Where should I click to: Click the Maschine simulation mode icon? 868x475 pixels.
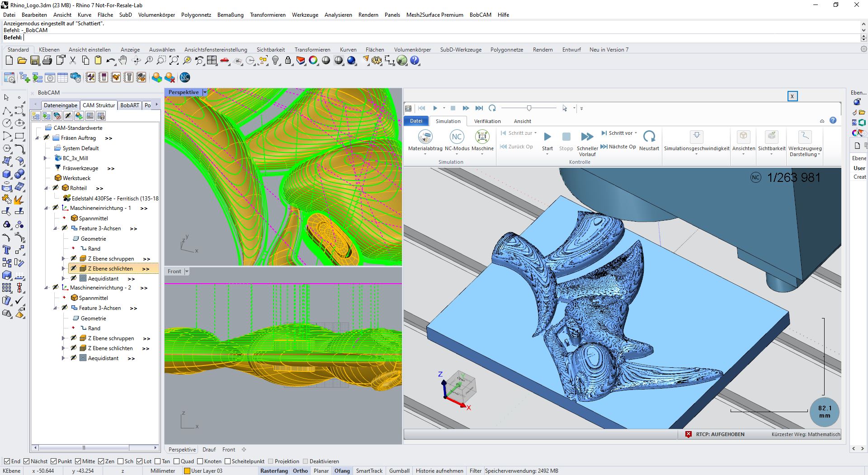(482, 137)
